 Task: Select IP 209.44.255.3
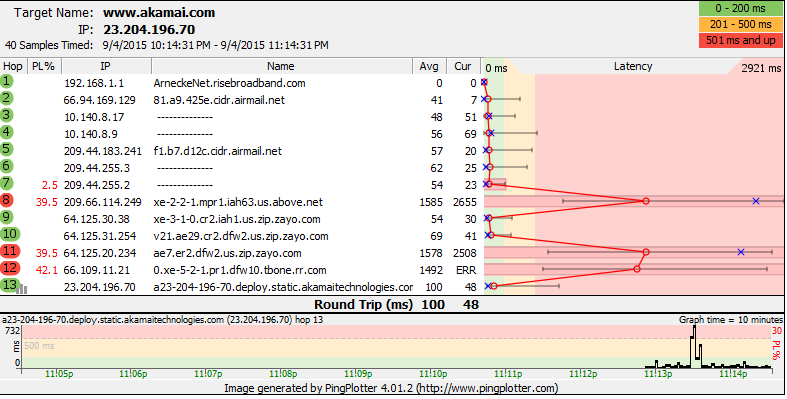pos(97,168)
